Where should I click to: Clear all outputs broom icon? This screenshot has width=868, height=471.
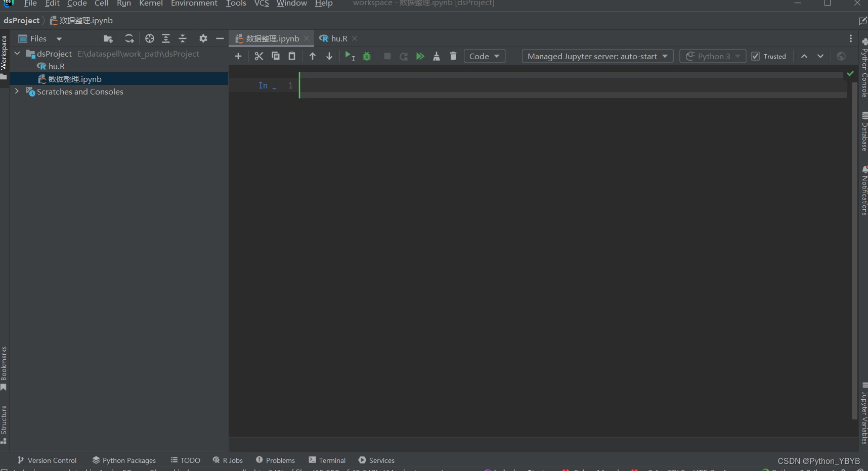(437, 56)
